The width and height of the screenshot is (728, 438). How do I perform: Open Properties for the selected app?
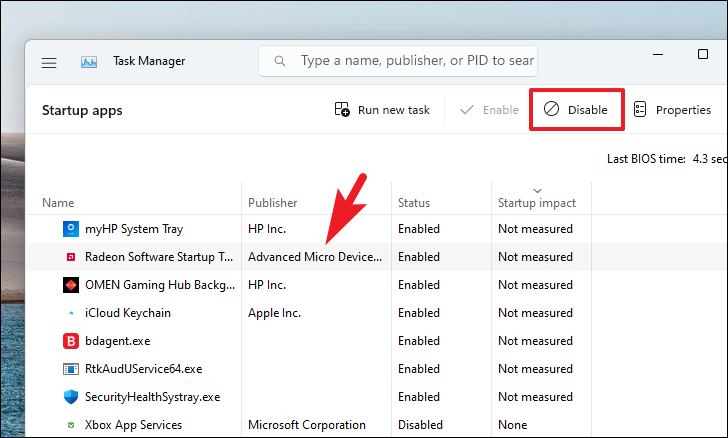tap(672, 110)
